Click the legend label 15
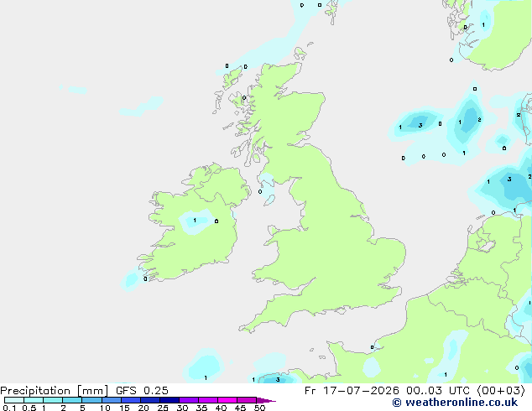Viewport: 532px width, 411px height. 124,408
